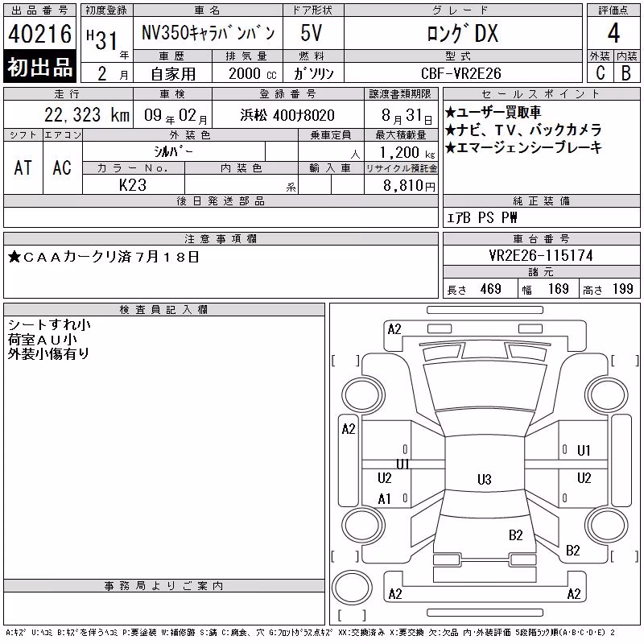Click the rear right wheel circle

tap(607, 526)
